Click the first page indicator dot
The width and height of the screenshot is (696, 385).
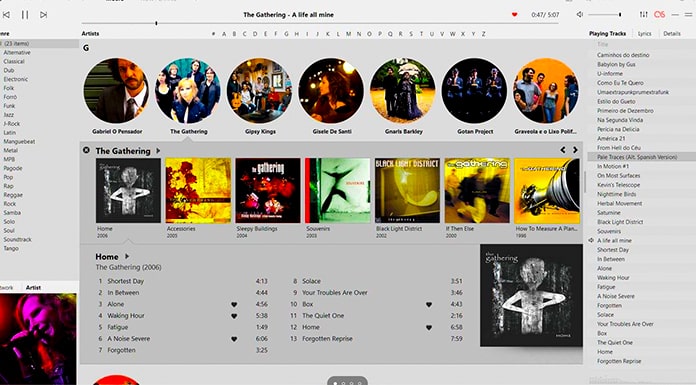pos(335,383)
